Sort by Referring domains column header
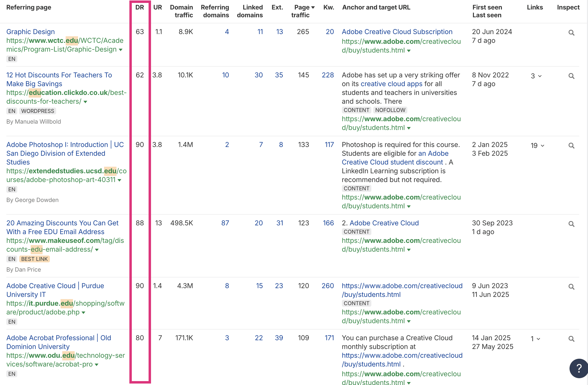 (x=215, y=11)
